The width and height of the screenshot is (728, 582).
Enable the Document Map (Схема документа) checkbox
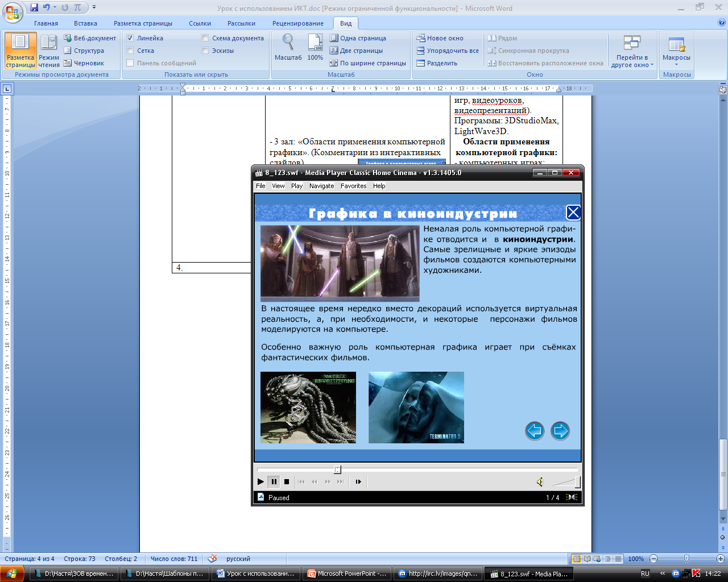(x=205, y=38)
